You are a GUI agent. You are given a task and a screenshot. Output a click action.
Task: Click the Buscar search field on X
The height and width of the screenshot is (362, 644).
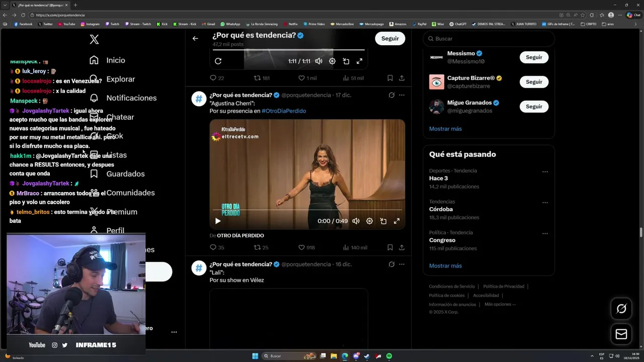tap(489, 39)
